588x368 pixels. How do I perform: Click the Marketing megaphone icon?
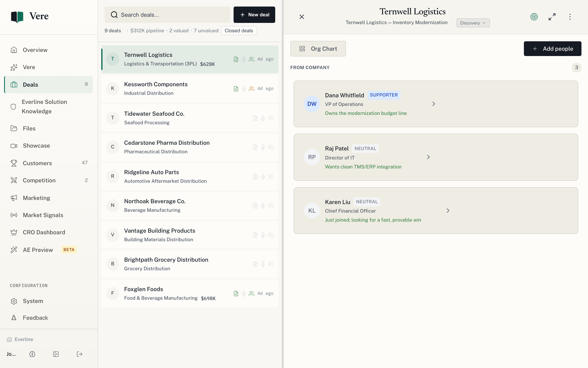click(14, 198)
